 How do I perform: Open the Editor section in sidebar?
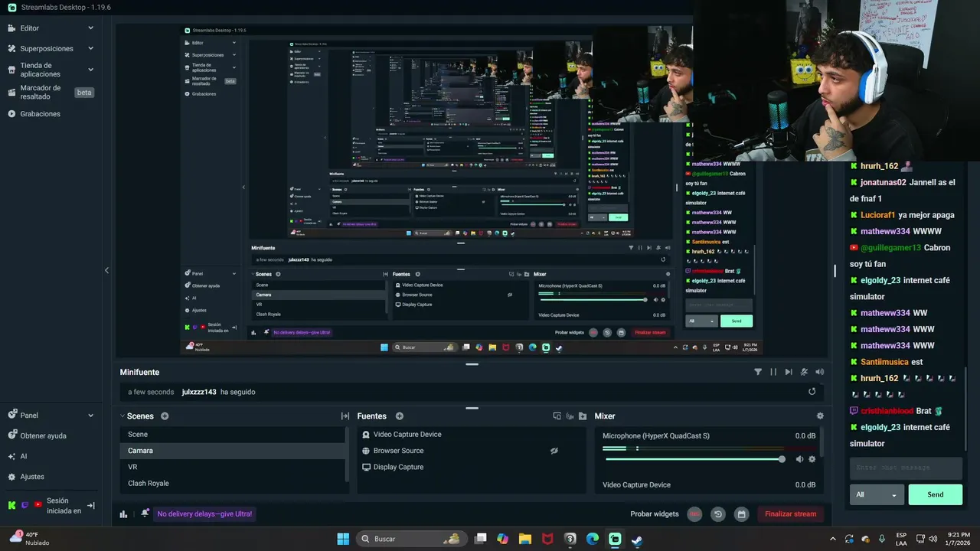(x=29, y=28)
